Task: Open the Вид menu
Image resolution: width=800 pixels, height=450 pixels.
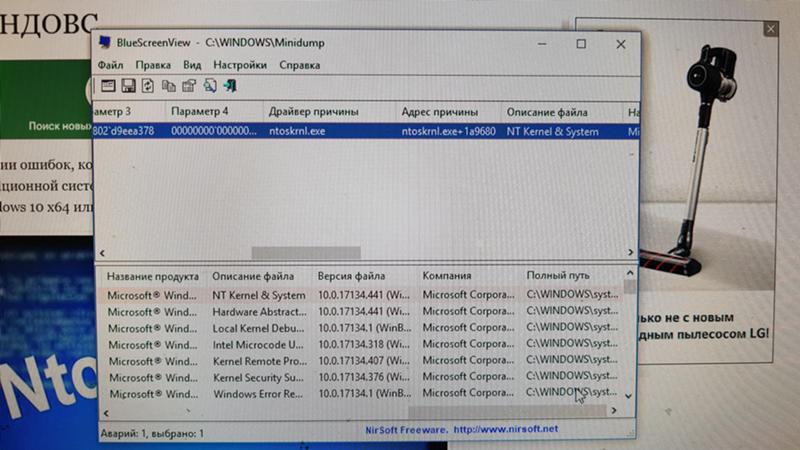Action: [192, 65]
